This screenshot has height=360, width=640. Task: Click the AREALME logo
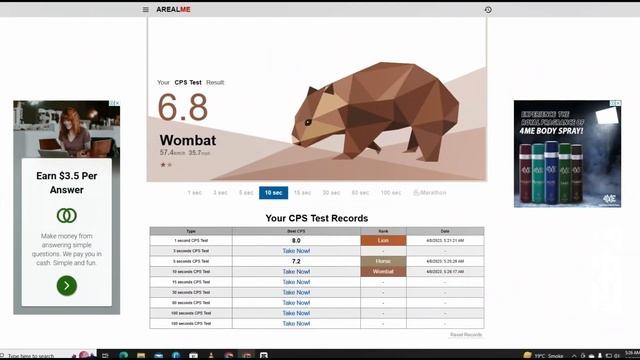pos(173,9)
